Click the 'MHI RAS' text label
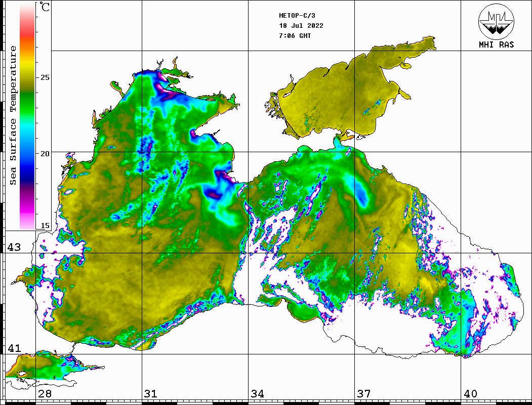 [497, 44]
